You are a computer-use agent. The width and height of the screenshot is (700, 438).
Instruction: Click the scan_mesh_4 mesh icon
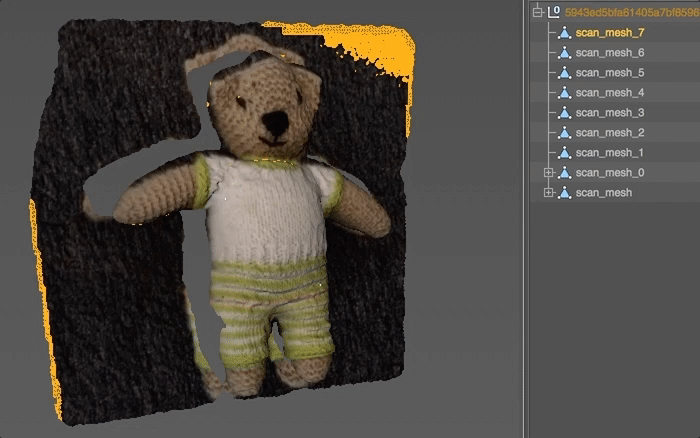point(564,93)
